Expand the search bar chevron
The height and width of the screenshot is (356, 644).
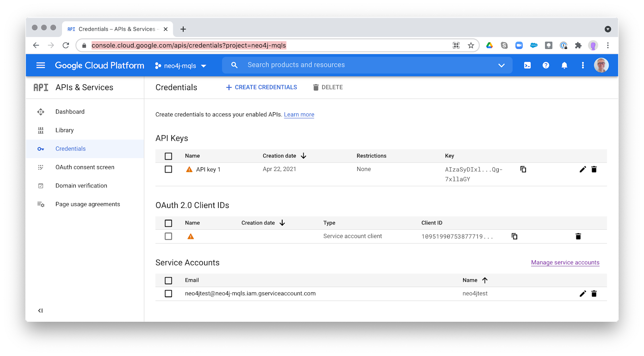coord(502,65)
